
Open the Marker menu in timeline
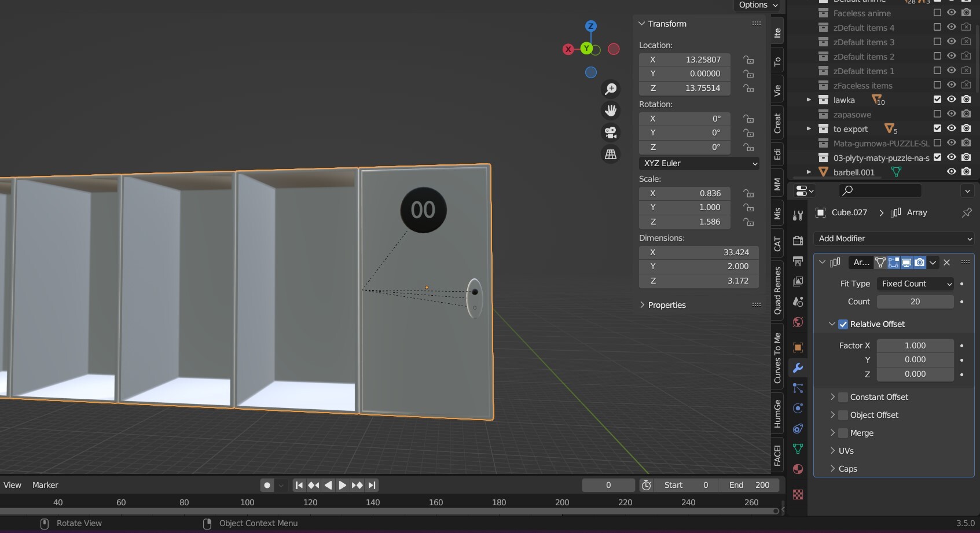(x=45, y=485)
